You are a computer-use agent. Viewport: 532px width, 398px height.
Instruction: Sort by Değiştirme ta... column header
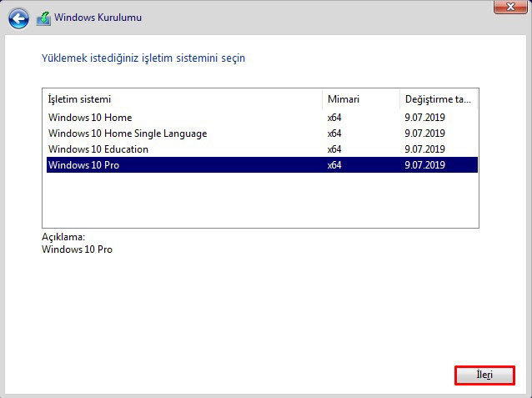click(x=439, y=99)
